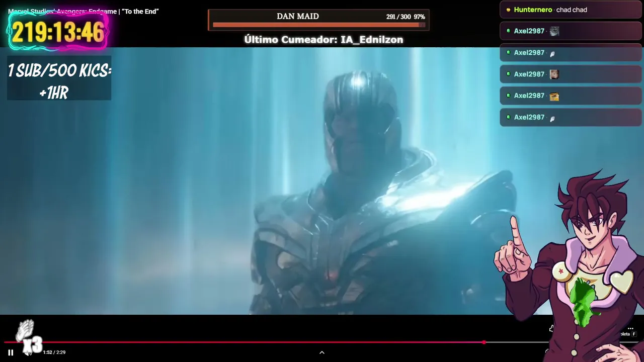This screenshot has width=644, height=362.
Task: Open the three-dots more options menu
Action: 630,328
